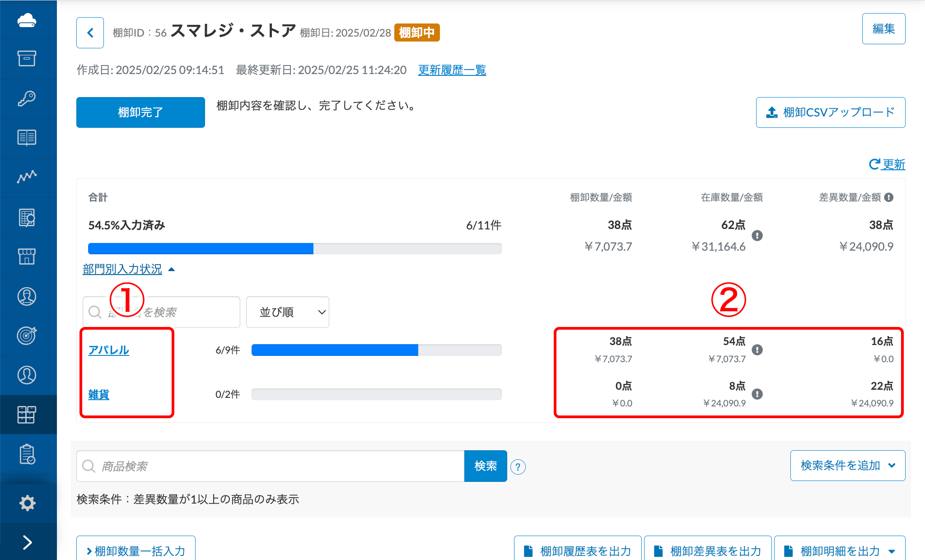Click the 棚卸完了 button
Viewport: 925px width, 560px height.
pyautogui.click(x=140, y=112)
